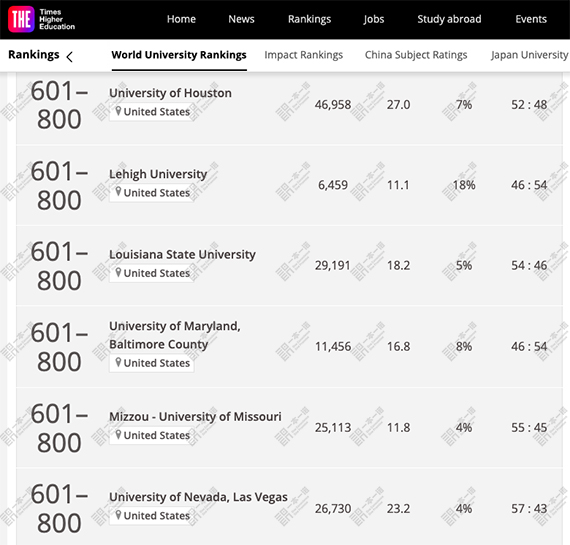The height and width of the screenshot is (545, 570).
Task: Go to the Jobs section
Action: tap(374, 19)
